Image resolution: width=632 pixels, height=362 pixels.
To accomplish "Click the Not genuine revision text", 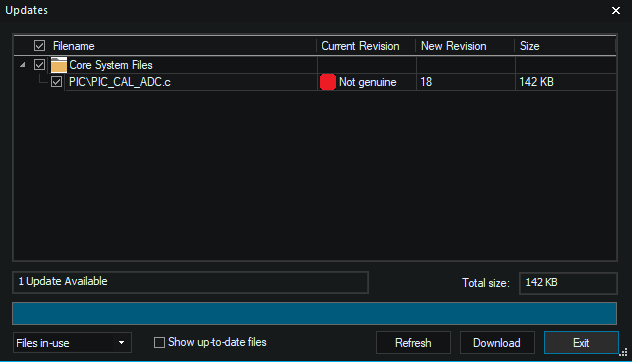I will [x=368, y=82].
